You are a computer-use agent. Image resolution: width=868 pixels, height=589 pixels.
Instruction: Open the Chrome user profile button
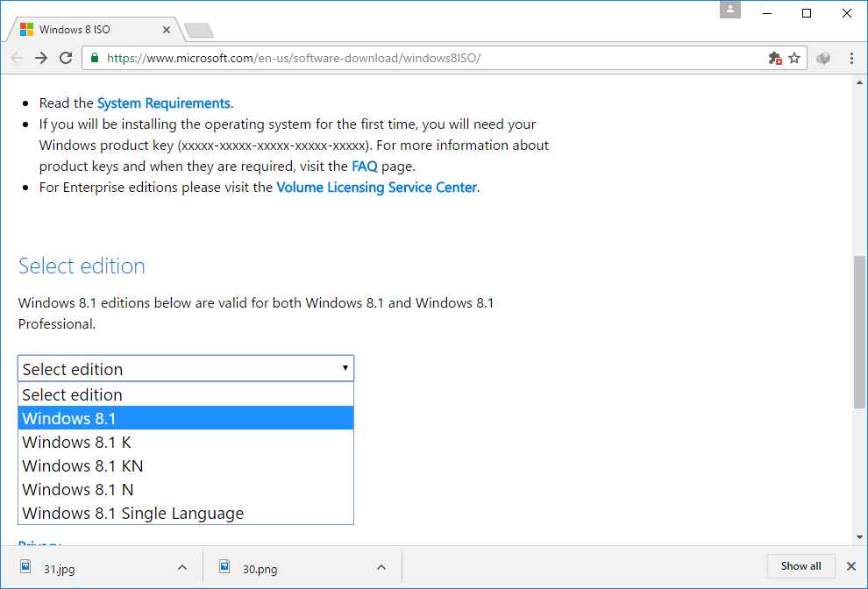[x=730, y=10]
